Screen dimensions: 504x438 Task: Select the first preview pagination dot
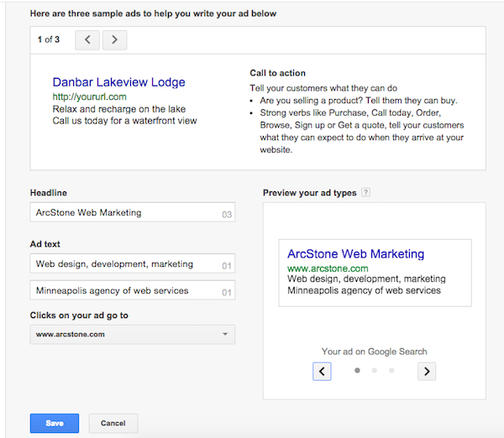(x=357, y=371)
